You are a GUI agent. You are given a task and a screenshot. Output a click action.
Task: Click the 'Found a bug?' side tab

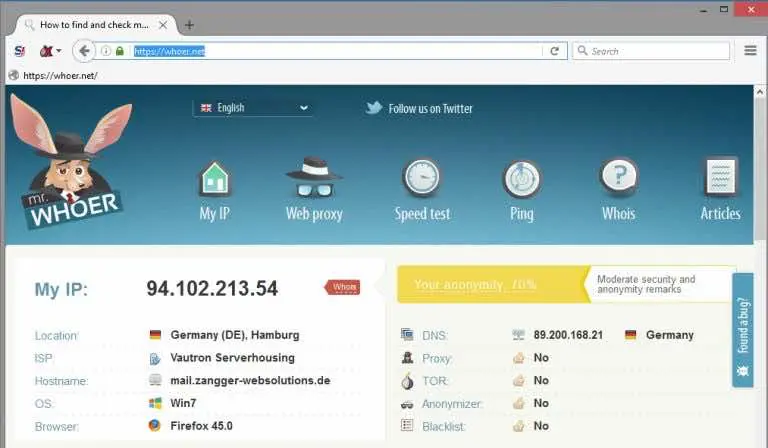coord(743,330)
